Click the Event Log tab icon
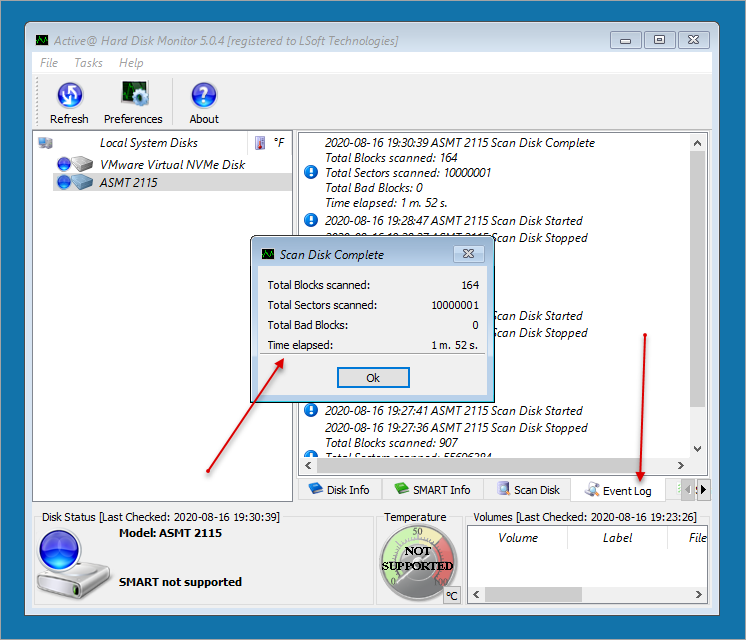The image size is (746, 640). [592, 489]
